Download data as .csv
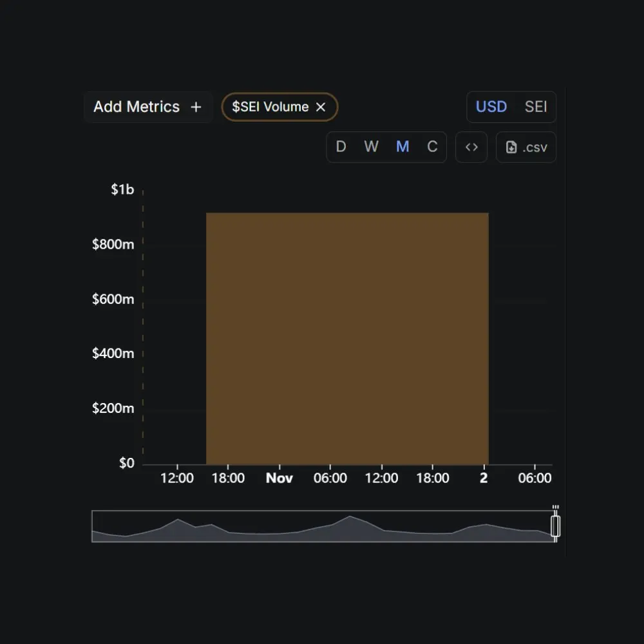 pos(526,147)
